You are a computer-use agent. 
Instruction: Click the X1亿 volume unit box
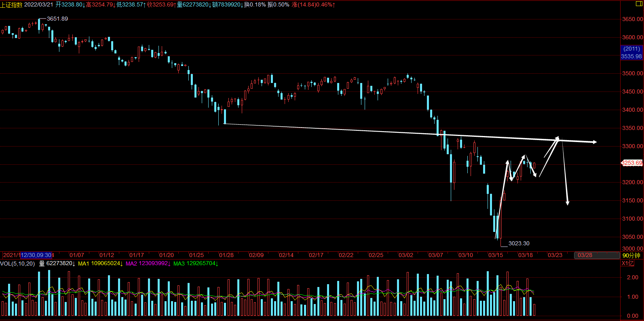(628, 264)
